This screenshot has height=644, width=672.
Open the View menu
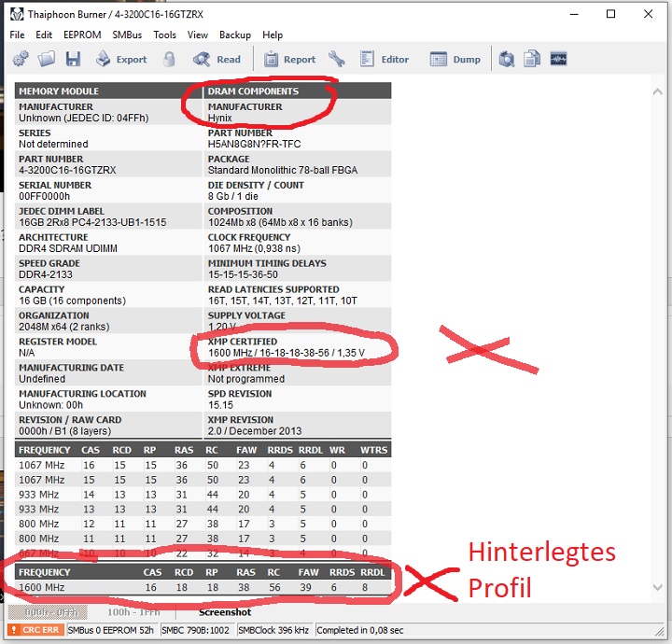(198, 35)
